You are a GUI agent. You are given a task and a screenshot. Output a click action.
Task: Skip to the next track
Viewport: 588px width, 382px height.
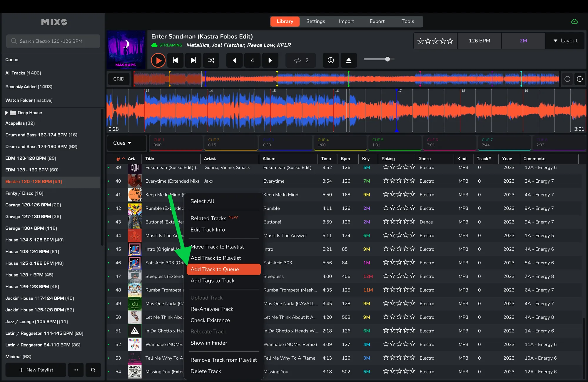(193, 60)
